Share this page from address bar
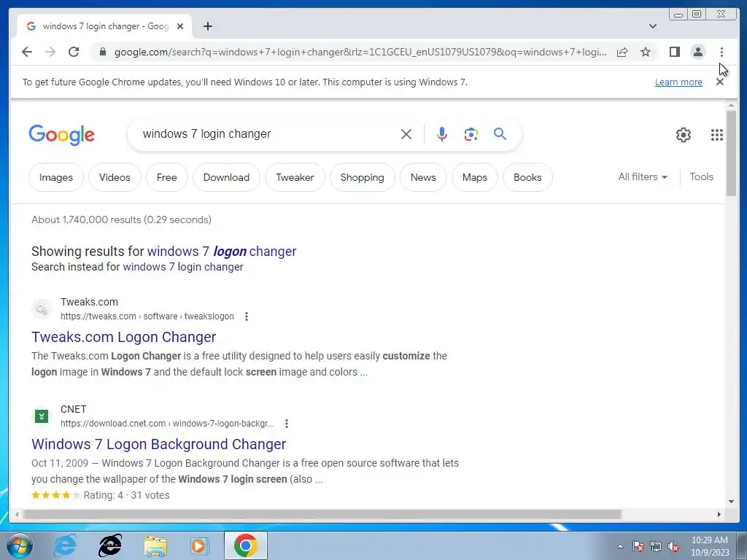 tap(622, 52)
